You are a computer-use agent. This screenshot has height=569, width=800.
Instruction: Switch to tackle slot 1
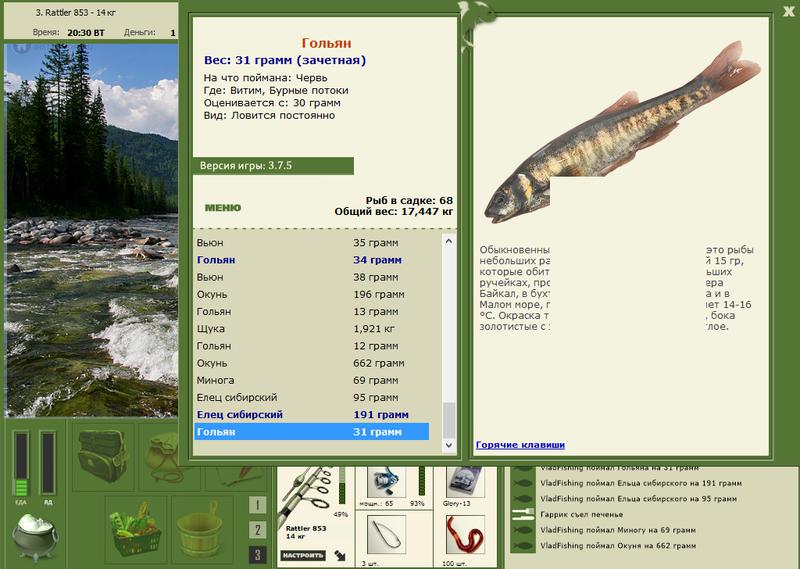click(257, 505)
